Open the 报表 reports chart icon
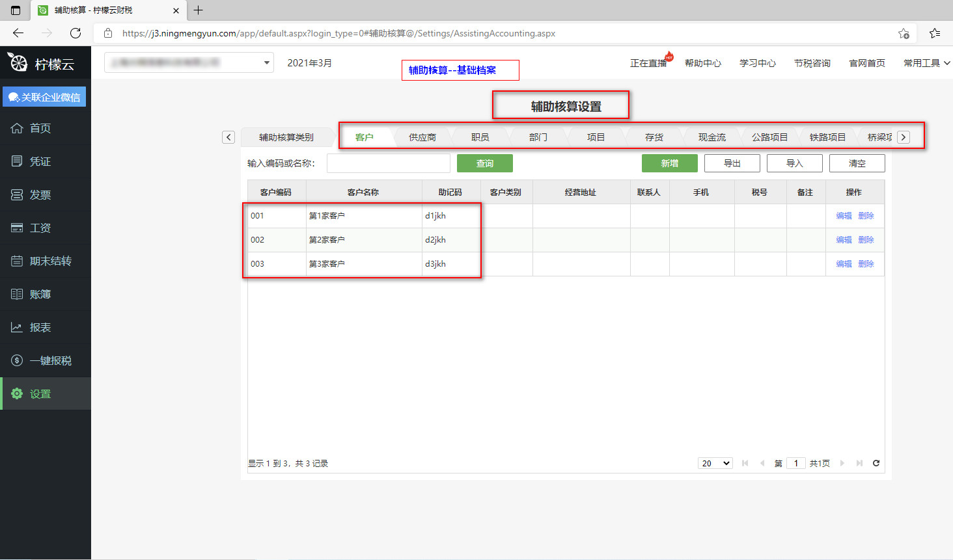953x560 pixels. pos(17,327)
